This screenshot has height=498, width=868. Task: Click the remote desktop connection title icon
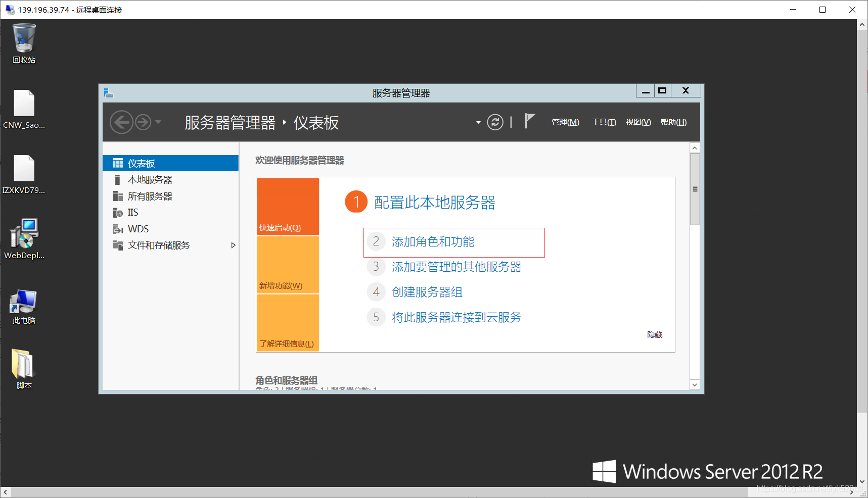10,10
